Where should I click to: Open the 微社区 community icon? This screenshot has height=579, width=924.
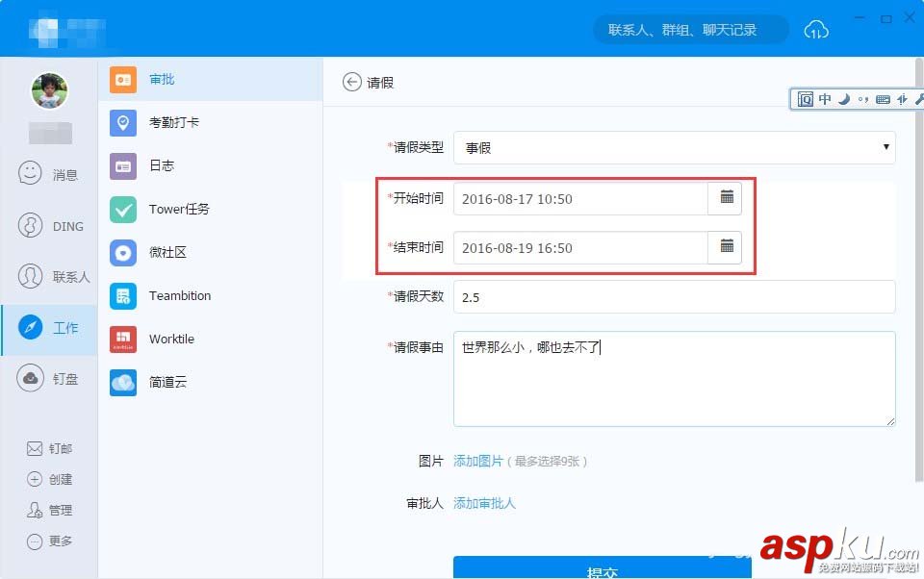pos(122,253)
